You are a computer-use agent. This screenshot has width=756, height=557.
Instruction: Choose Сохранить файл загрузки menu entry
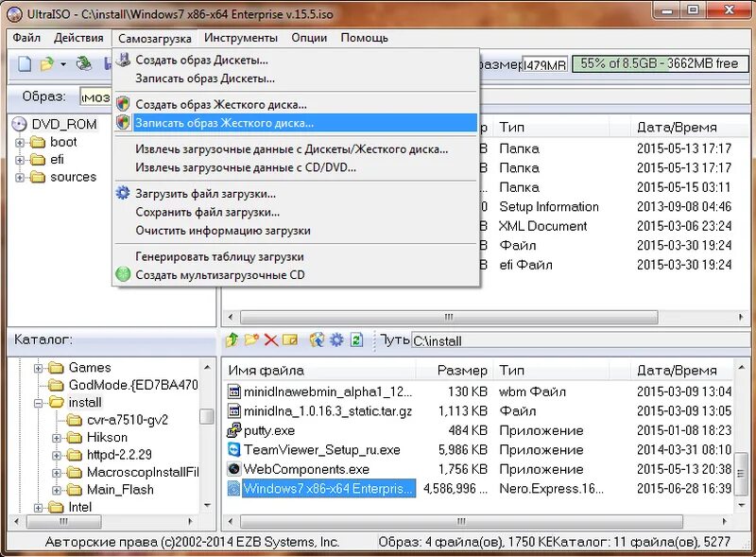coord(296,212)
